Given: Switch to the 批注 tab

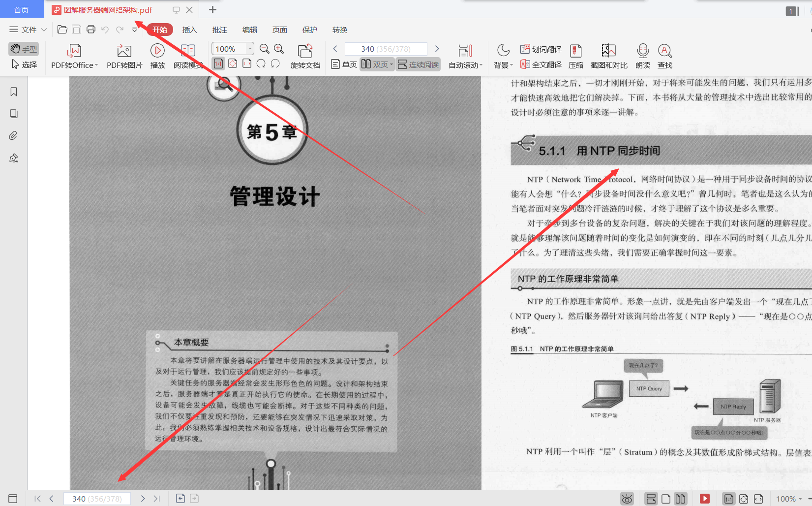Looking at the screenshot, I should (x=219, y=30).
